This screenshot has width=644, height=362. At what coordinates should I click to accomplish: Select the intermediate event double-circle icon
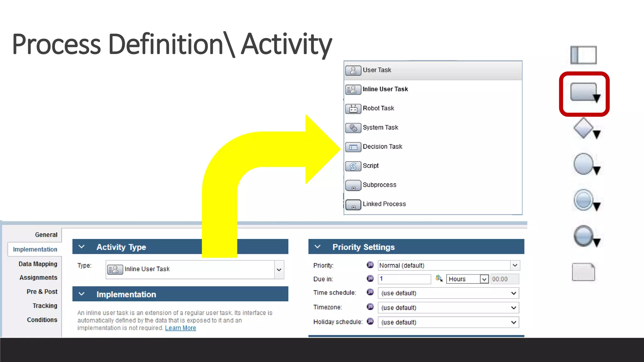point(584,200)
